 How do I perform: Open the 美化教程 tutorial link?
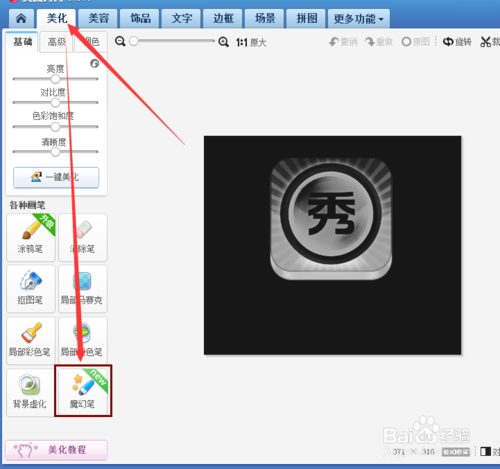[x=56, y=450]
